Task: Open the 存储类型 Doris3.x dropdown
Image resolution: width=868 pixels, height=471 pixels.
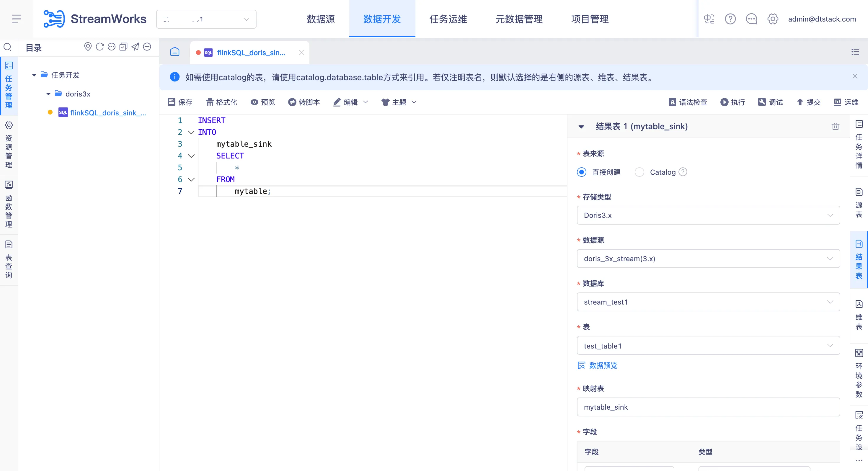Action: click(x=708, y=215)
